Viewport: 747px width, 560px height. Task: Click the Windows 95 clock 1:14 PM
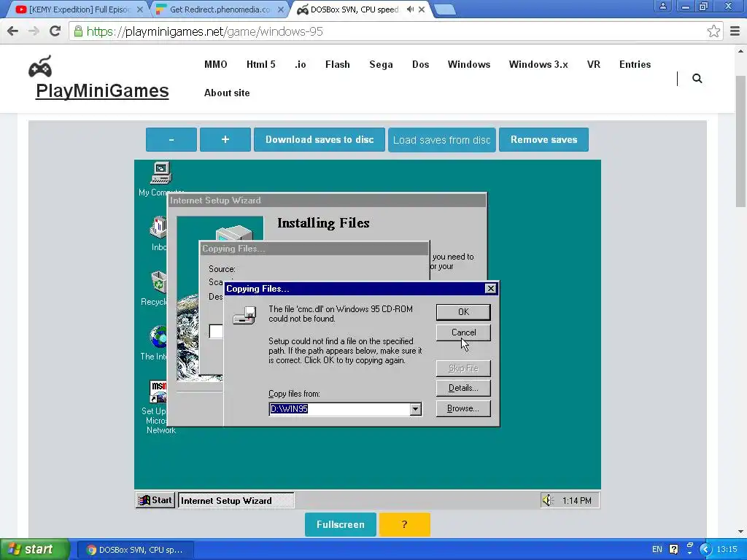[576, 500]
